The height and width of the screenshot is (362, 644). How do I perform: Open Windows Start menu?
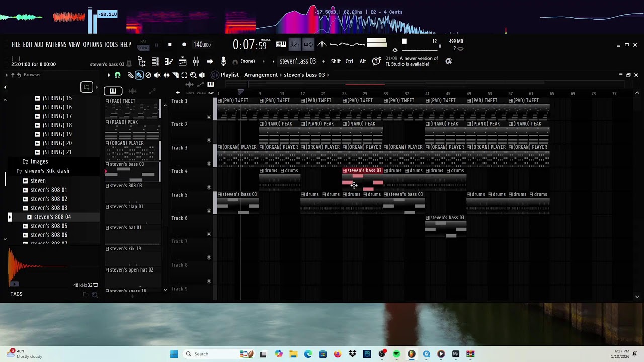click(174, 354)
